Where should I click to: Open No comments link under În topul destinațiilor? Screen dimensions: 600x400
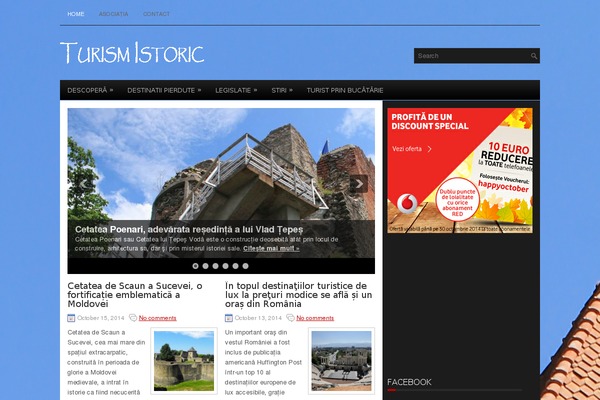(315, 318)
